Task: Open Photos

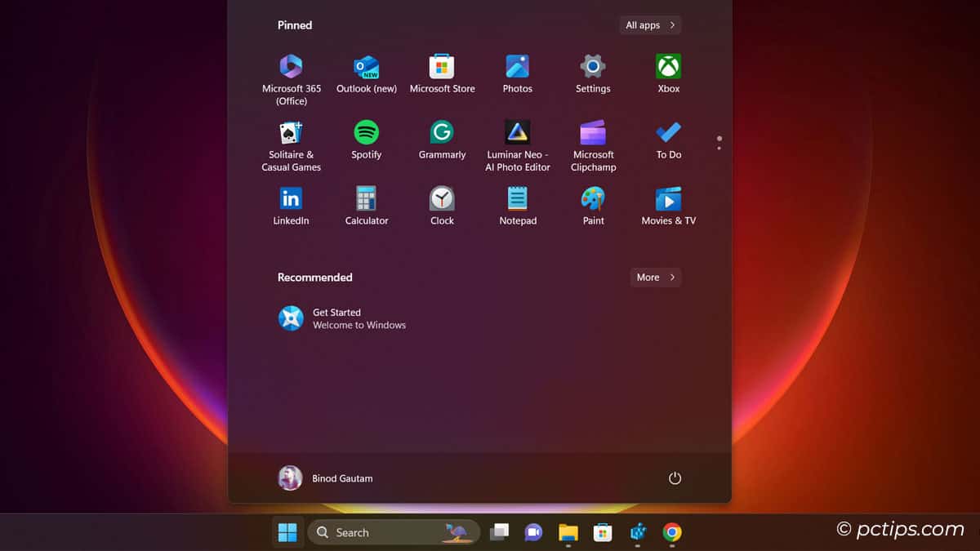Action: click(x=517, y=67)
